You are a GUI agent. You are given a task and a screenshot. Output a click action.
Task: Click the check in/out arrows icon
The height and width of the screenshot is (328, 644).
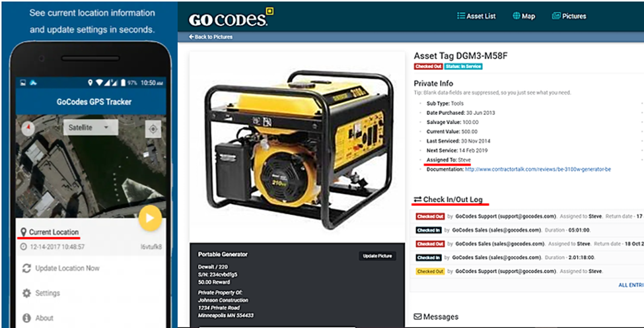[x=417, y=199]
